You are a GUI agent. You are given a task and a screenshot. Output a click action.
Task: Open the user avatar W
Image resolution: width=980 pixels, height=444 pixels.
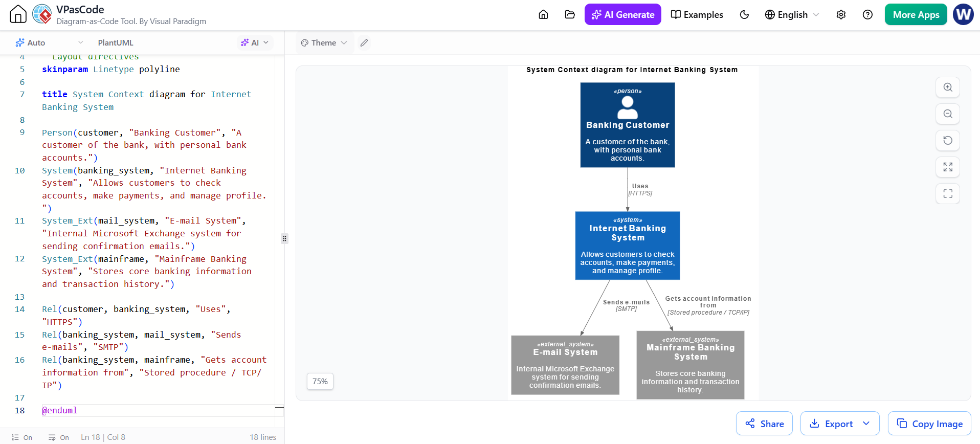(x=964, y=14)
